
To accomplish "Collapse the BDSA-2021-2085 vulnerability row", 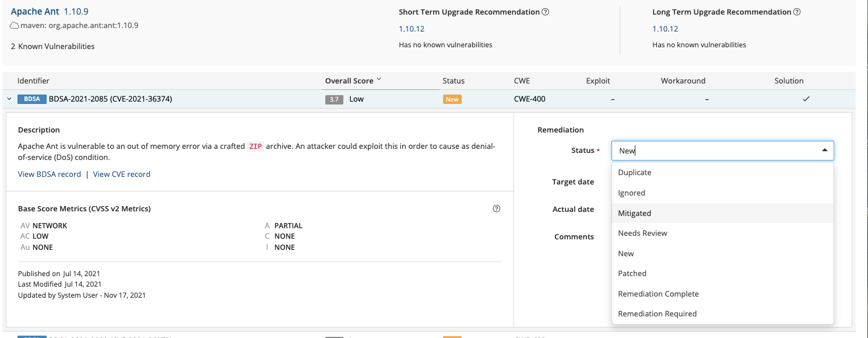I will point(9,99).
